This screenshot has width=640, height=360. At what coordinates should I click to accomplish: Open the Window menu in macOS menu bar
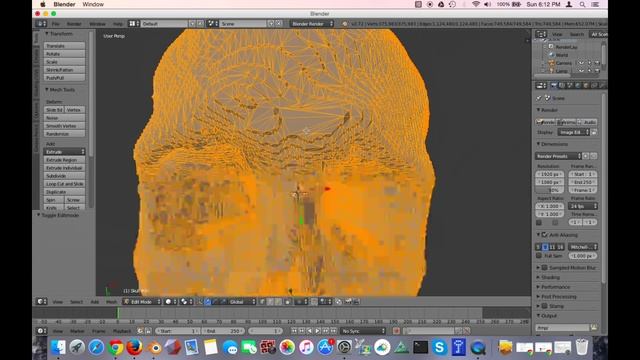(x=93, y=4)
